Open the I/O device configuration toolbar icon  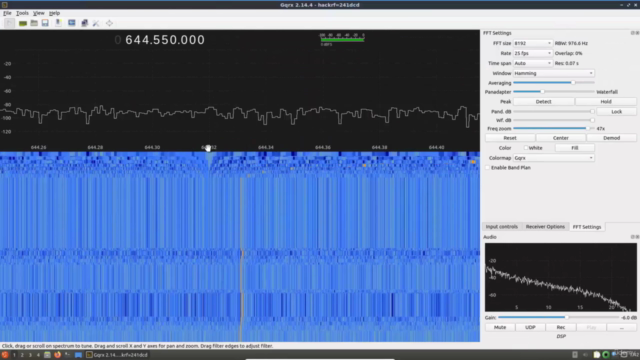(23, 23)
